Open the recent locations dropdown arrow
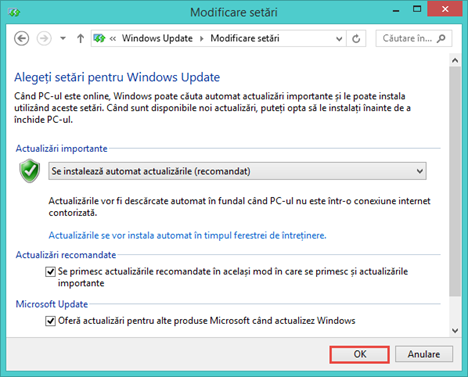This screenshot has width=468, height=377. click(63, 39)
